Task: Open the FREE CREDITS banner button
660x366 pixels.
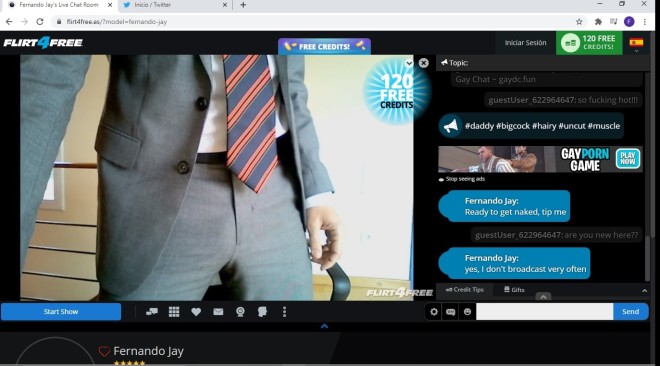Action: coord(324,46)
